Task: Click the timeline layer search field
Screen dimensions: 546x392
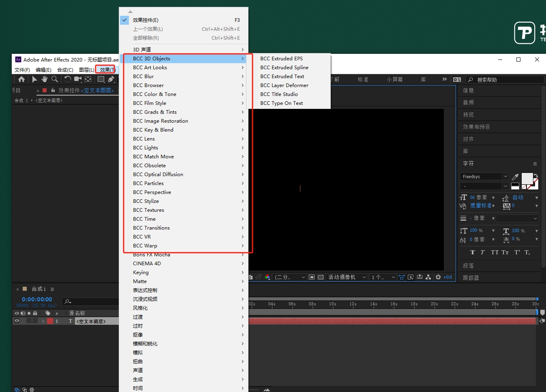Action: (90, 301)
